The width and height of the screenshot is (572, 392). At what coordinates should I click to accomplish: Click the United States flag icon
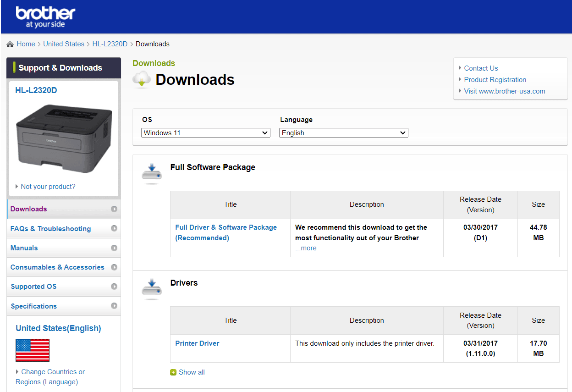click(32, 349)
